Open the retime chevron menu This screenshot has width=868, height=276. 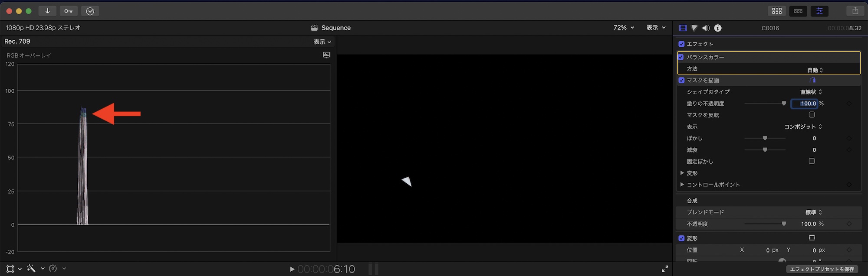pyautogui.click(x=64, y=269)
